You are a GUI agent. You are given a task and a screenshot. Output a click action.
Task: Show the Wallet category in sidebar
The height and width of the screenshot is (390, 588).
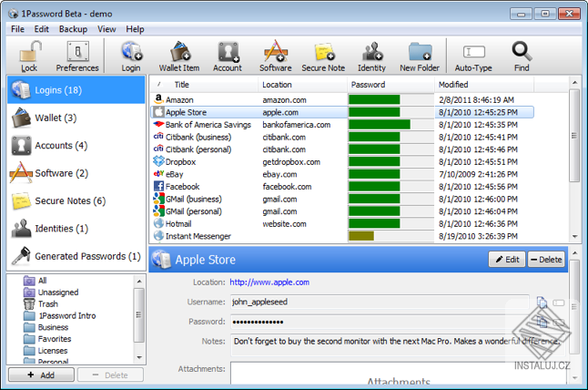76,118
